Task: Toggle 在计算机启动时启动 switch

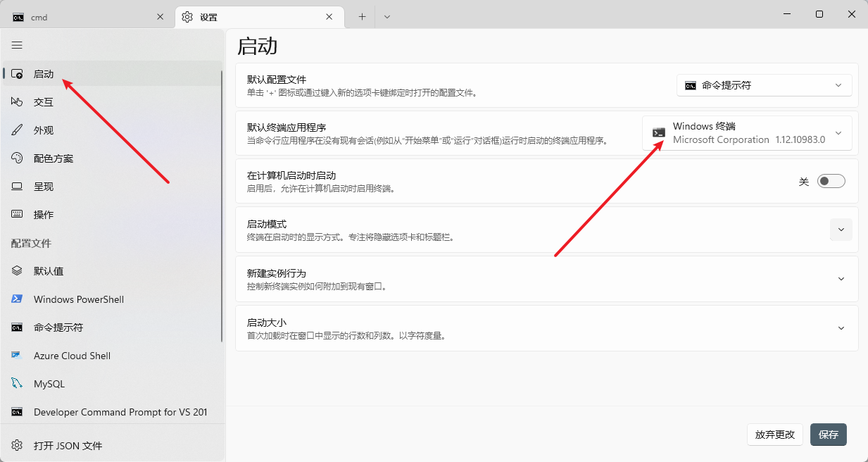Action: pos(831,182)
